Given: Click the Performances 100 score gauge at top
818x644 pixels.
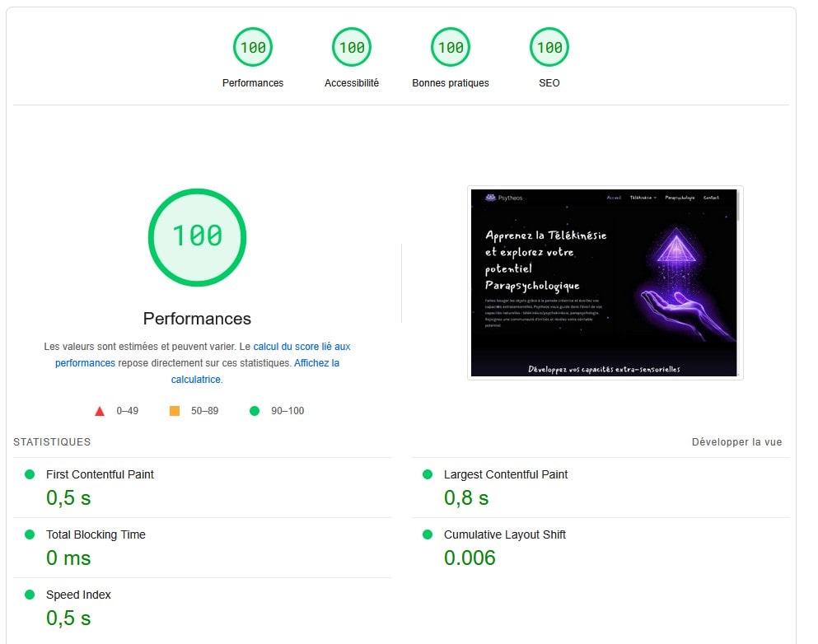Looking at the screenshot, I should tap(253, 47).
